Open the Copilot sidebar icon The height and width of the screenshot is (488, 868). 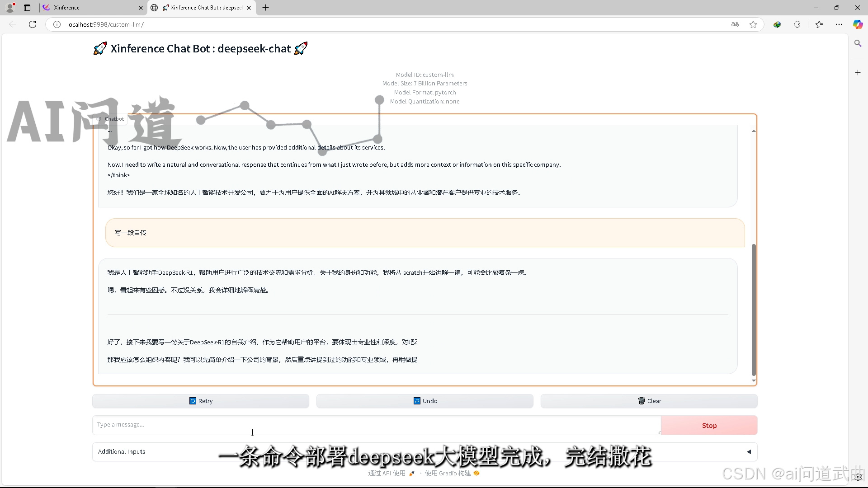pos(858,24)
